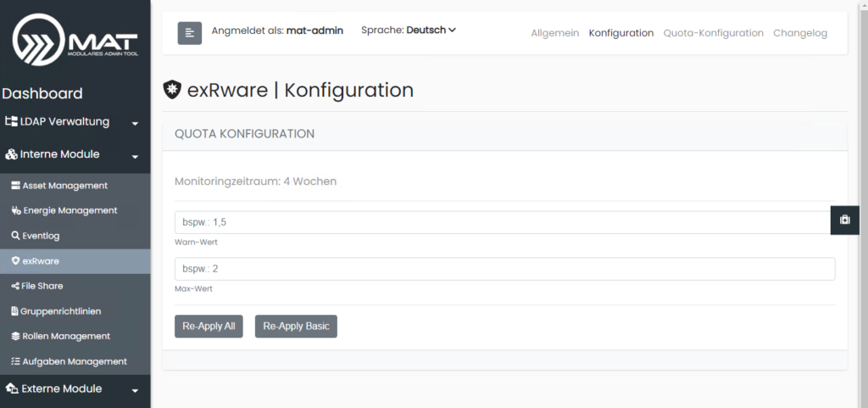Toggle the sidebar with the hamburger button
The height and width of the screenshot is (408, 868).
[190, 33]
